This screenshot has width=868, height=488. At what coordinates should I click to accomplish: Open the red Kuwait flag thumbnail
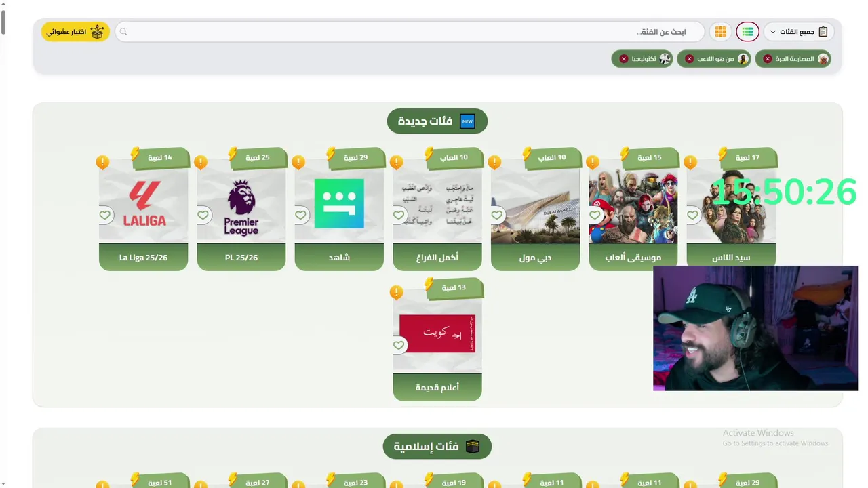tap(437, 333)
